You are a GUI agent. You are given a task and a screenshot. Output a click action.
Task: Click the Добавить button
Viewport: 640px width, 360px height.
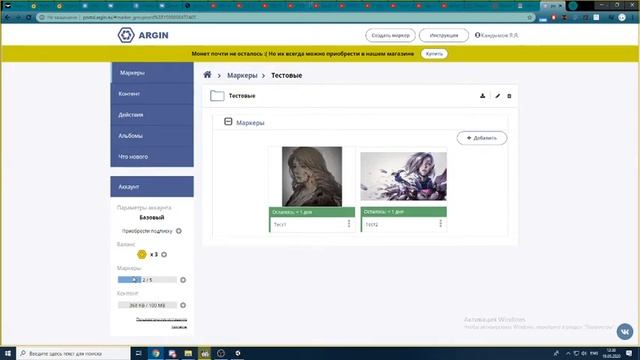click(482, 138)
